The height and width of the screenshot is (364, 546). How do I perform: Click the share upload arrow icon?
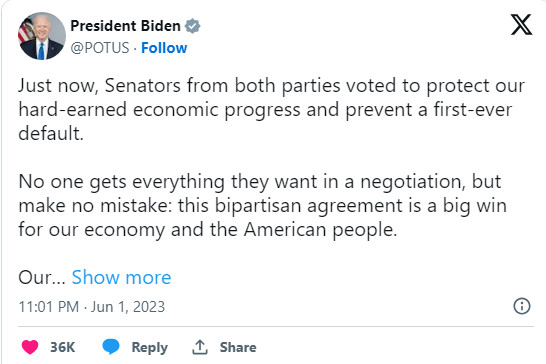(x=200, y=347)
